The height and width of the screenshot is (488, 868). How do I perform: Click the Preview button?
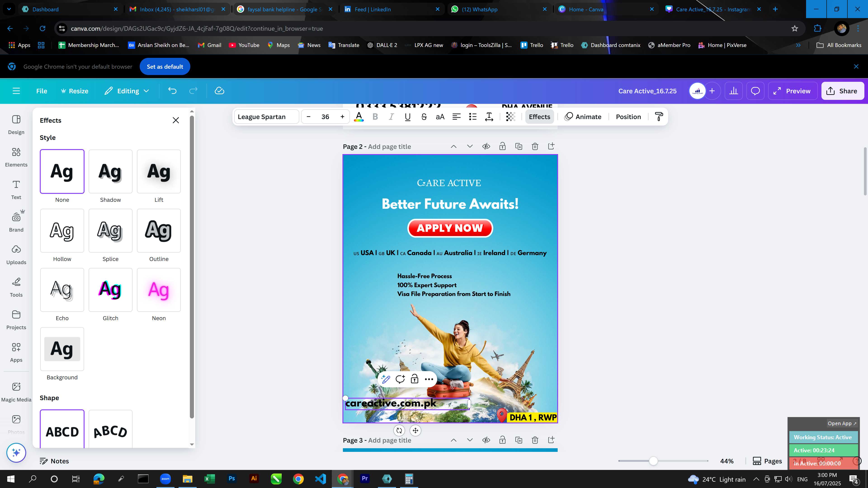(x=793, y=91)
